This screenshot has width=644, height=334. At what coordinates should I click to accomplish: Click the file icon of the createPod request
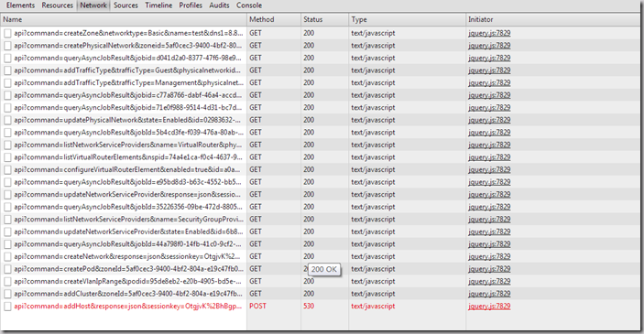click(x=7, y=269)
